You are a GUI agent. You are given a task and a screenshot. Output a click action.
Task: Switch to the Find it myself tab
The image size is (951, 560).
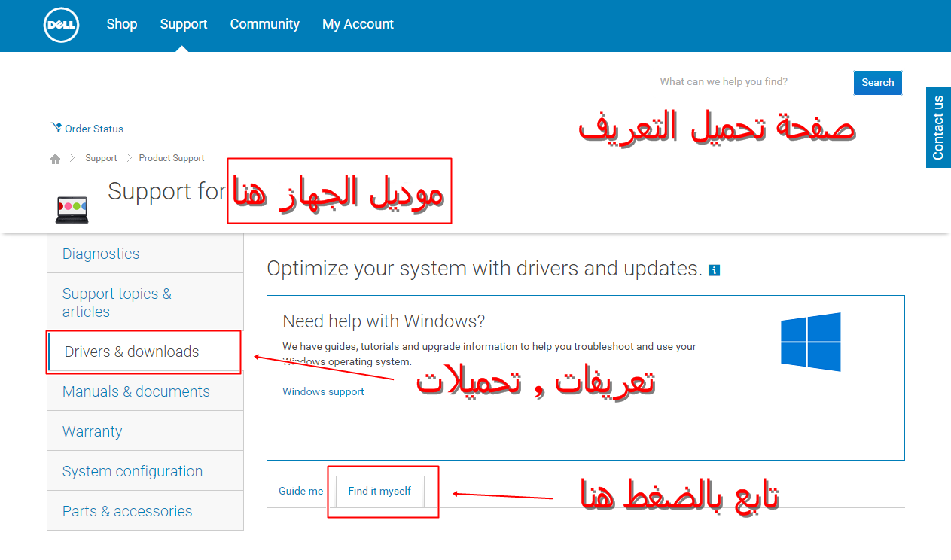pyautogui.click(x=380, y=491)
